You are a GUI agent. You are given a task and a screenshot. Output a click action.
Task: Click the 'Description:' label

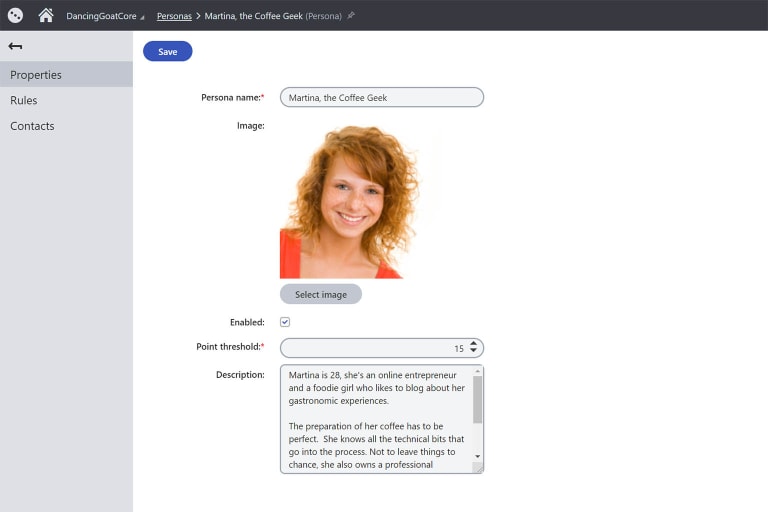(x=240, y=375)
